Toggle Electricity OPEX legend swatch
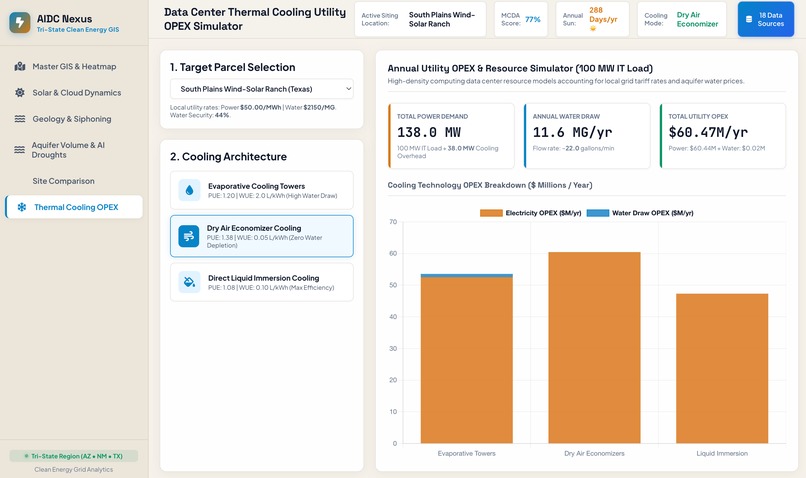The width and height of the screenshot is (806, 478). pyautogui.click(x=491, y=213)
